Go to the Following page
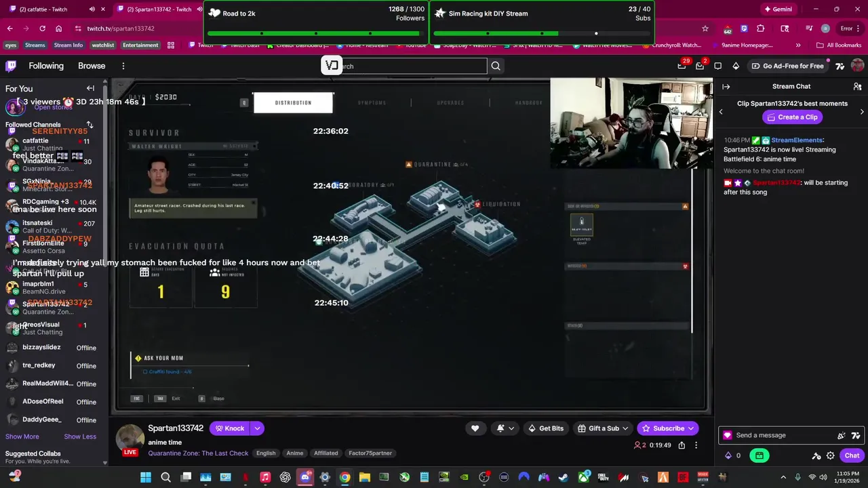 coord(46,66)
